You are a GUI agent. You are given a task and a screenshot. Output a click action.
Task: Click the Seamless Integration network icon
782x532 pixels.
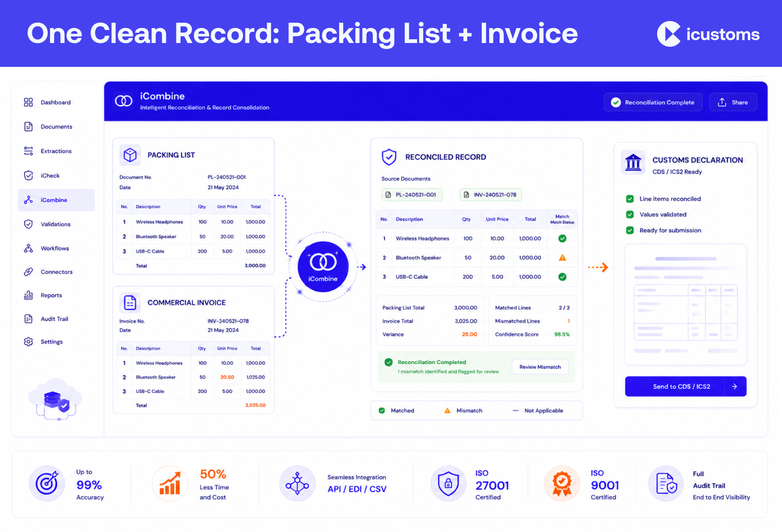[297, 483]
